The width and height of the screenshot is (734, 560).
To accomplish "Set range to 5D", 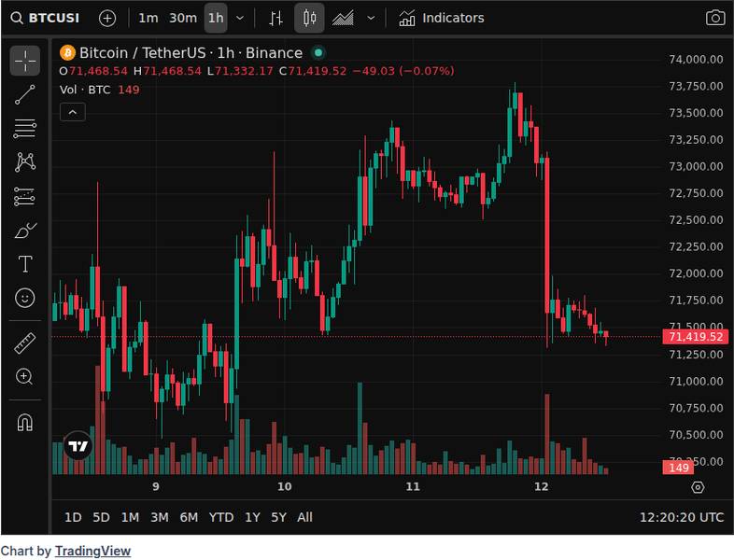I will 101,517.
